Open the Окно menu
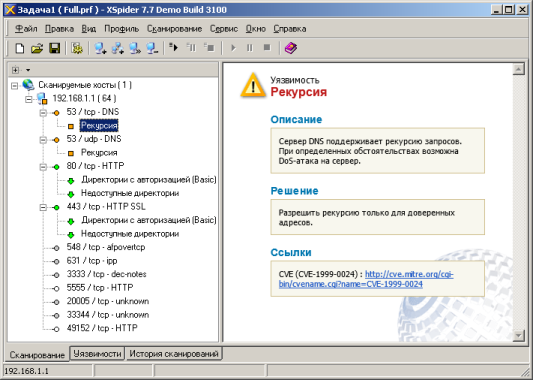The height and width of the screenshot is (380, 533). (x=256, y=29)
